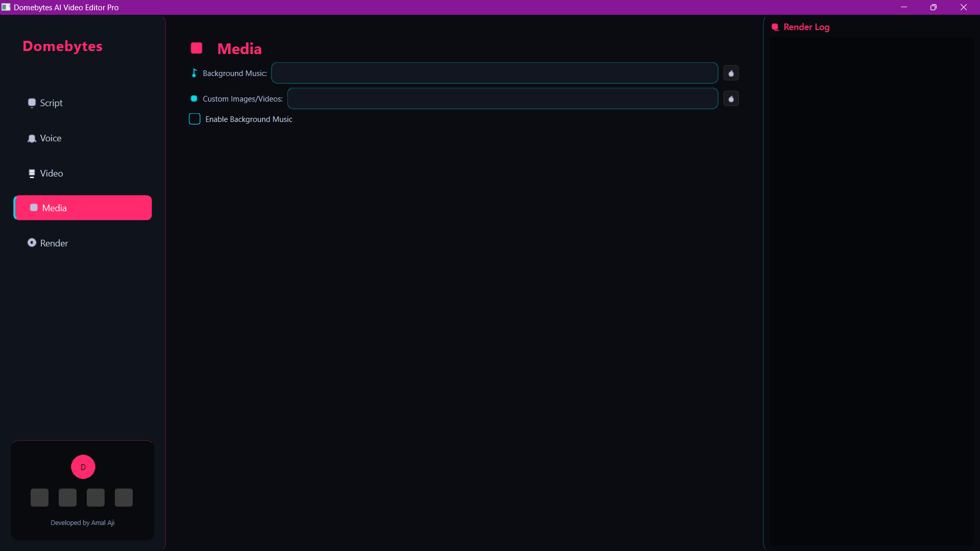This screenshot has height=551, width=980.
Task: Click the Render target icon in sidebar
Action: point(32,243)
